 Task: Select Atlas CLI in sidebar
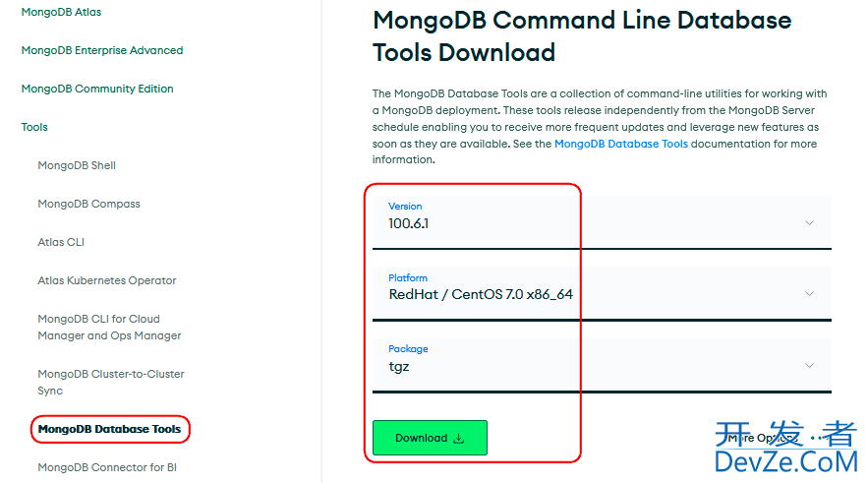coord(61,242)
